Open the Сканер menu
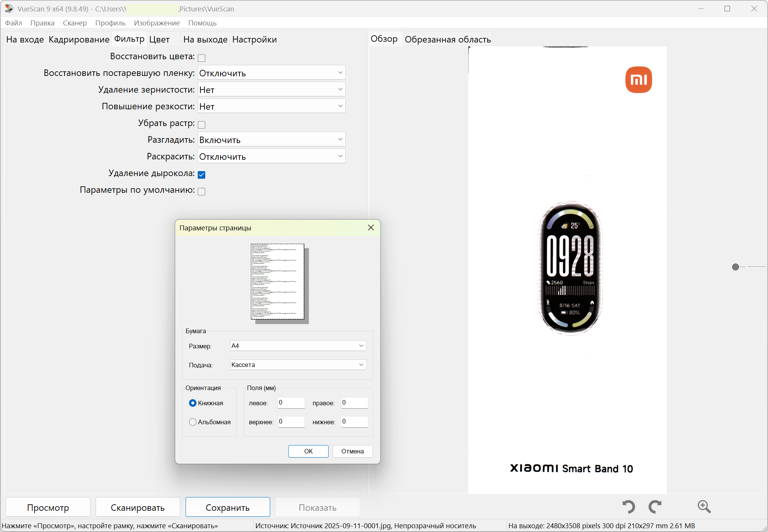Viewport: 768px width, 532px height. coord(75,23)
